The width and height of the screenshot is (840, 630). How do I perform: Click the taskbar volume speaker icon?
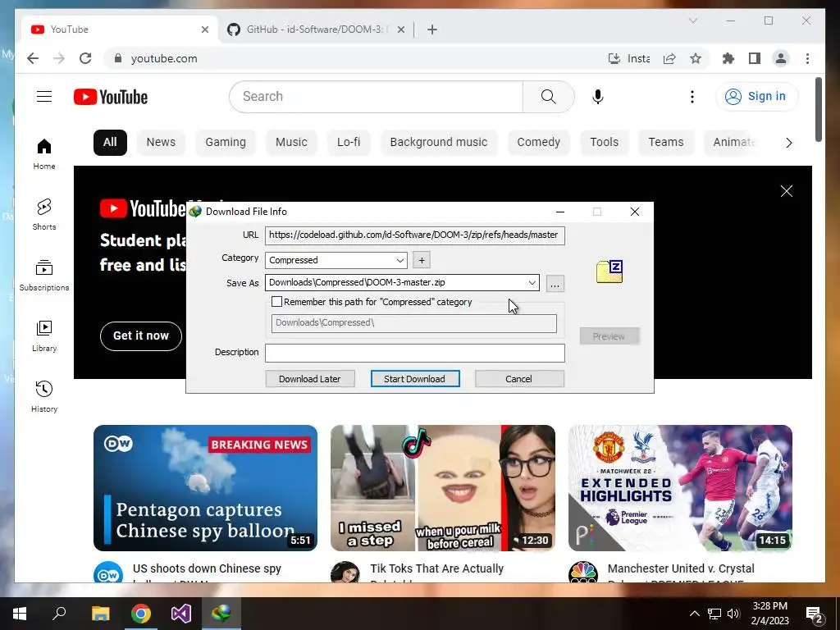click(x=733, y=614)
